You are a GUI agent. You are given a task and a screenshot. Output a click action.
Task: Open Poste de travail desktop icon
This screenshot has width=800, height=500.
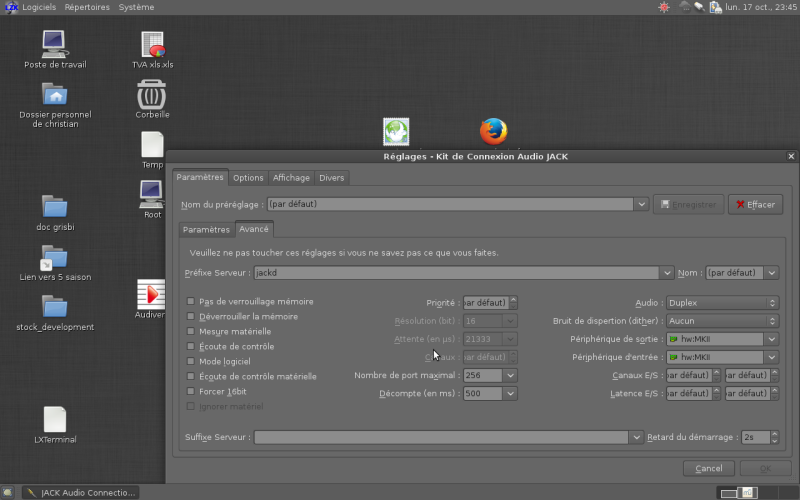click(x=55, y=44)
